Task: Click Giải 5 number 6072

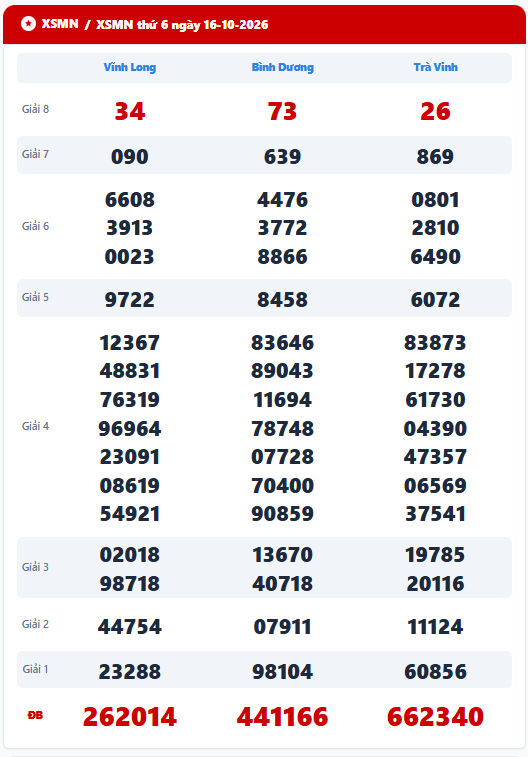Action: [435, 300]
